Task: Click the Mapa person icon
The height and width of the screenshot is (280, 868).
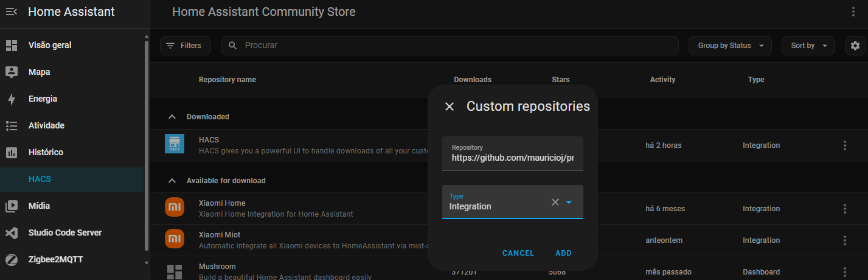Action: pos(12,72)
